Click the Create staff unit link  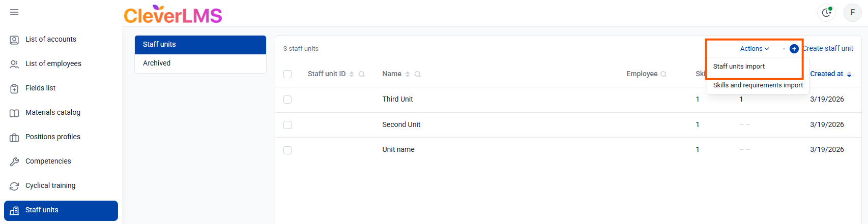click(828, 49)
